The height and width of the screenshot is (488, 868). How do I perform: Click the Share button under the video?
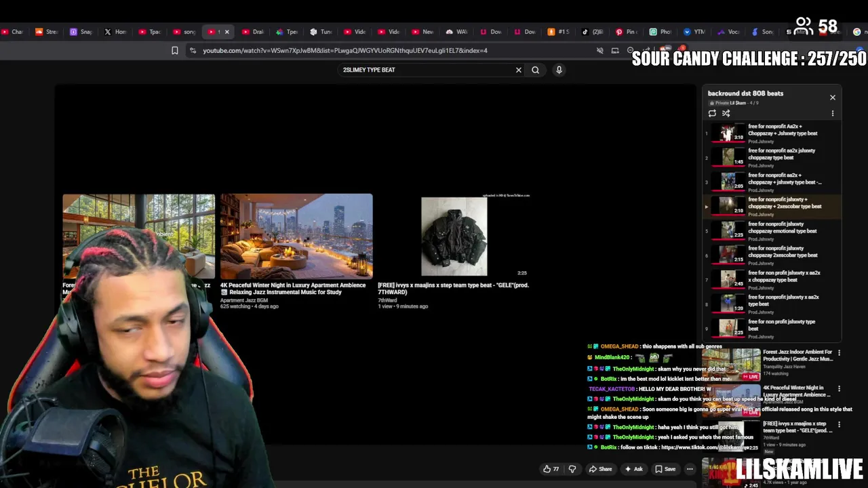pos(600,469)
